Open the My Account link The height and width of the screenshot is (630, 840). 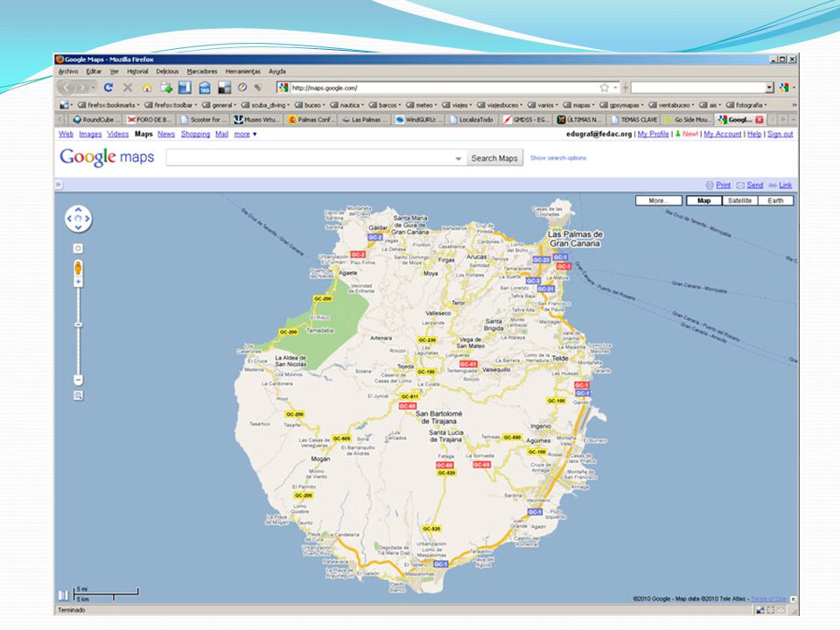[723, 134]
